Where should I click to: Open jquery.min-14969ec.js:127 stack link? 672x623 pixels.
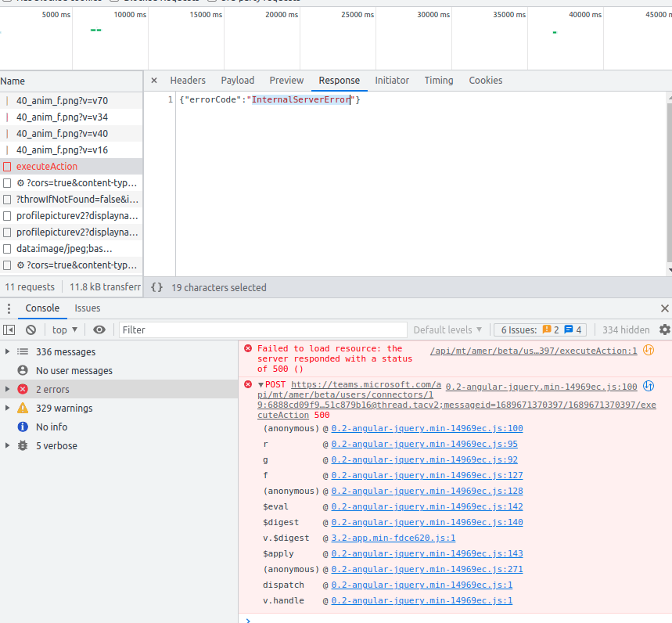(427, 475)
